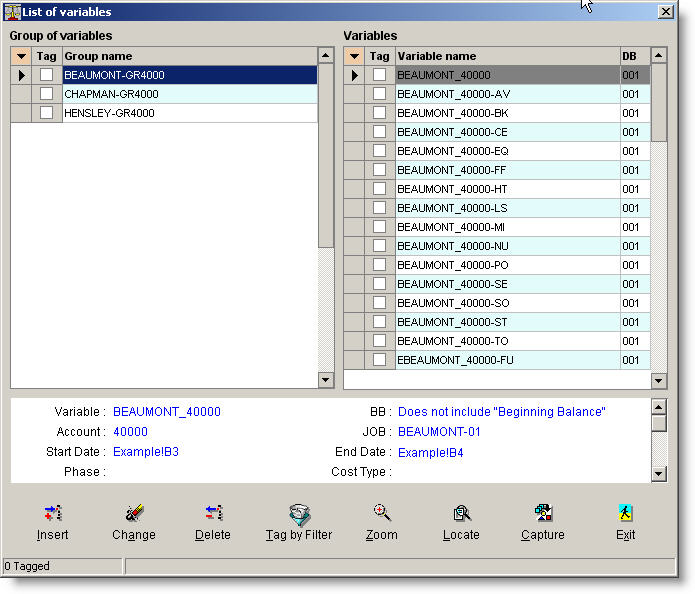The width and height of the screenshot is (695, 594).
Task: Click the Account value 40000
Action: pyautogui.click(x=130, y=432)
